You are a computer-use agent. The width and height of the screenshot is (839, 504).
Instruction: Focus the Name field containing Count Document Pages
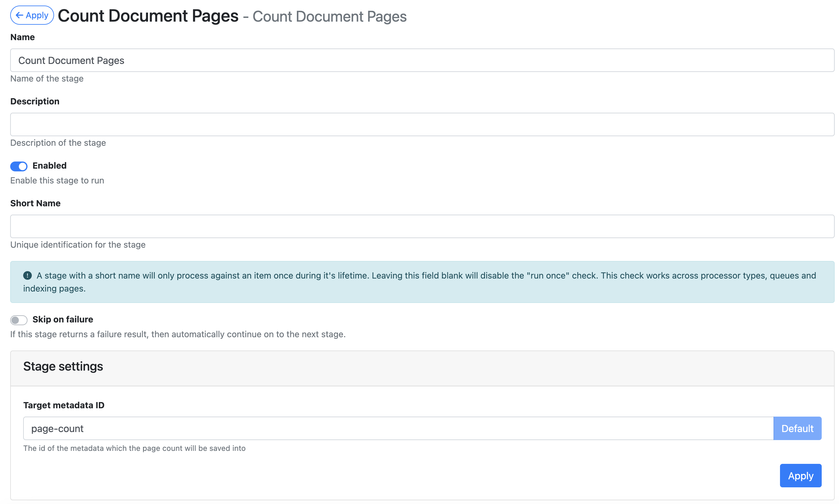(422, 61)
